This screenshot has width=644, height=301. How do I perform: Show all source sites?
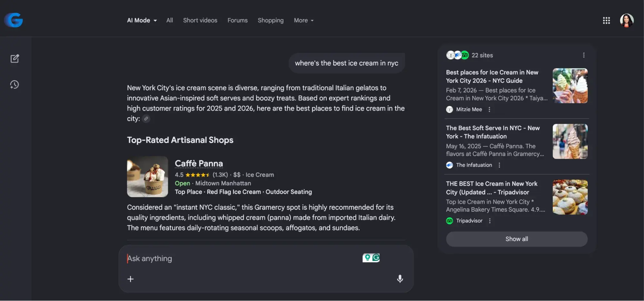pyautogui.click(x=516, y=239)
